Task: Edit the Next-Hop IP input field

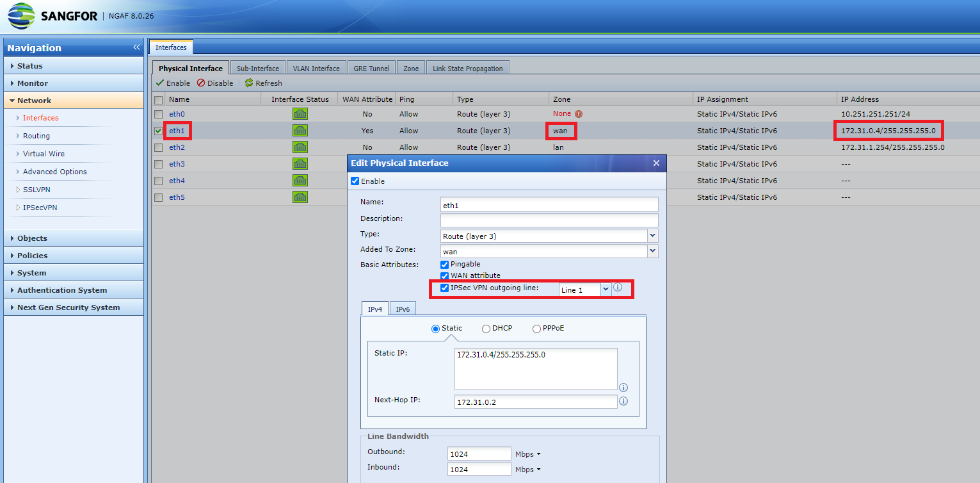Action: pyautogui.click(x=536, y=401)
